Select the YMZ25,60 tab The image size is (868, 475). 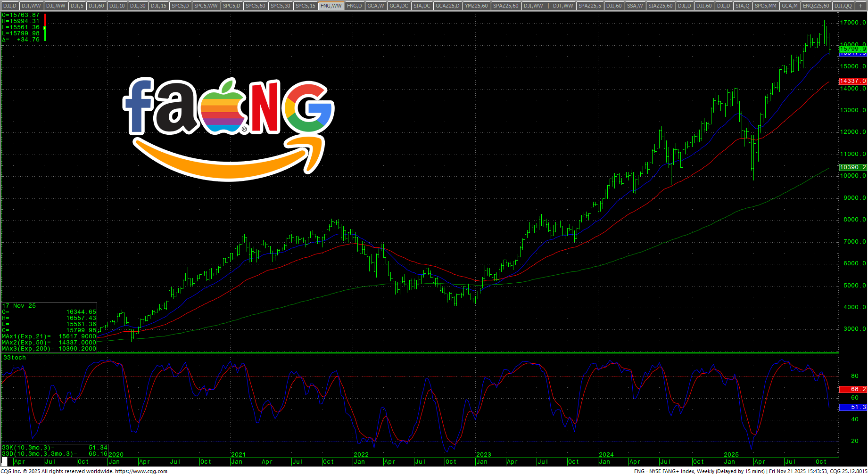tap(476, 6)
